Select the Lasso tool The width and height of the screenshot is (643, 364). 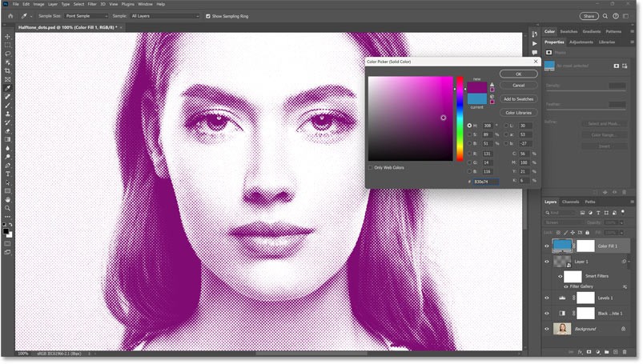7,53
